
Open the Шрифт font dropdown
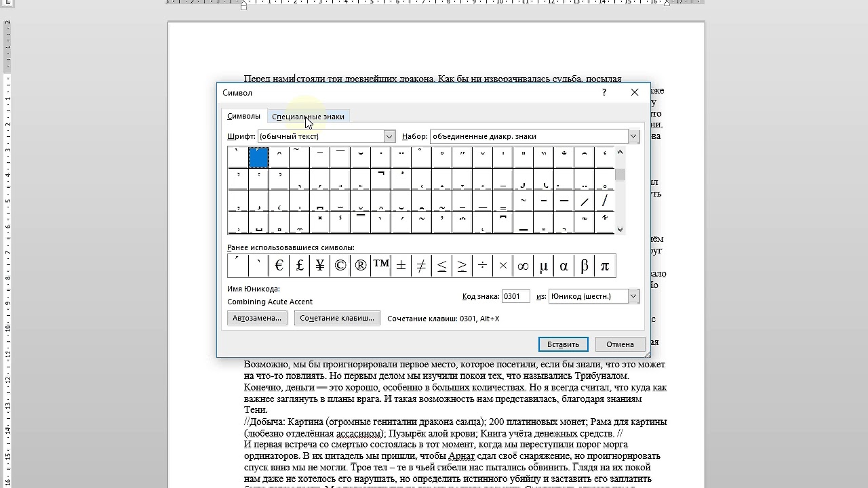[389, 136]
